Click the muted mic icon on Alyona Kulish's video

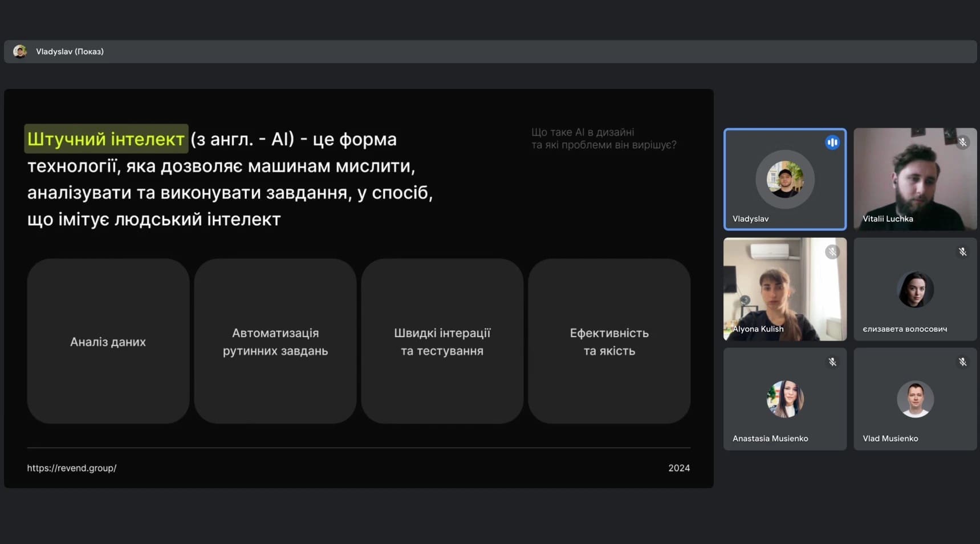click(x=832, y=252)
